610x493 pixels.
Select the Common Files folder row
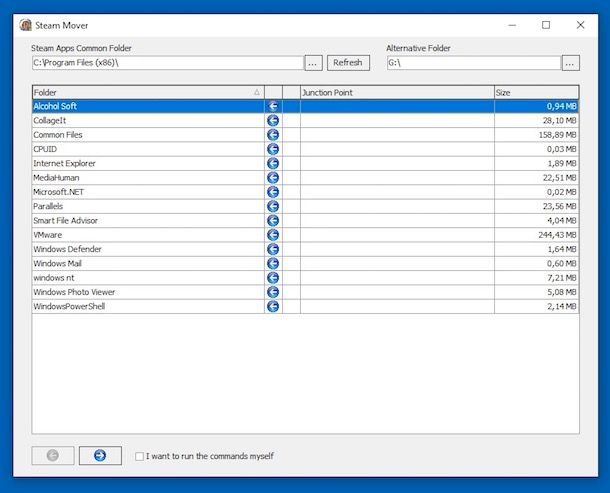pyautogui.click(x=146, y=135)
